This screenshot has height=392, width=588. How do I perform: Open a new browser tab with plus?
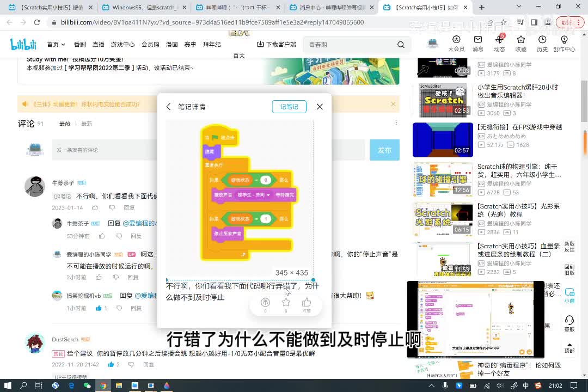(x=482, y=7)
